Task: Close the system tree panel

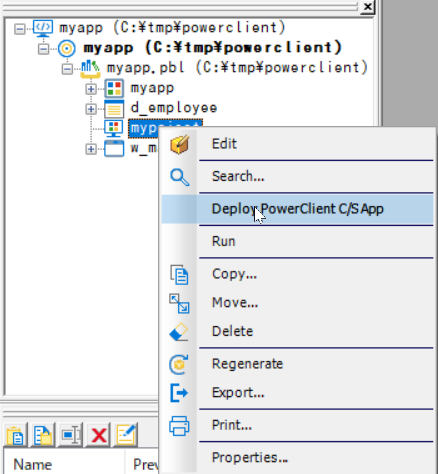Action: [367, 7]
